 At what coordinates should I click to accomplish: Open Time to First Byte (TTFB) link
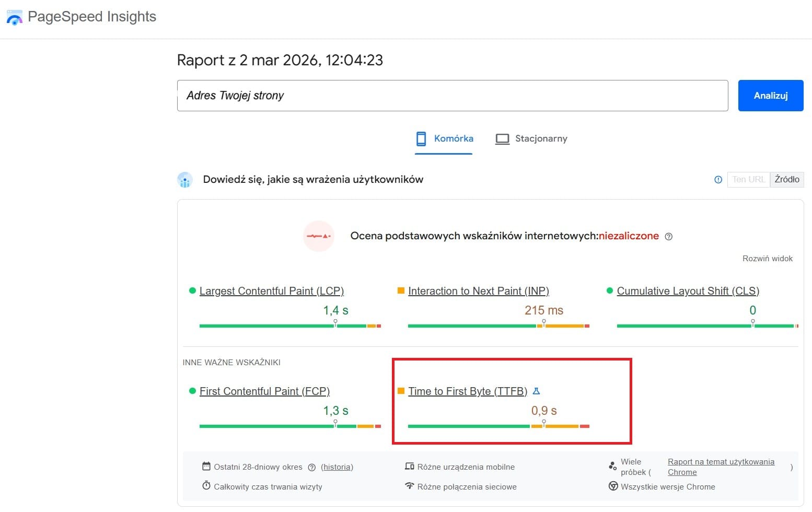pos(468,391)
